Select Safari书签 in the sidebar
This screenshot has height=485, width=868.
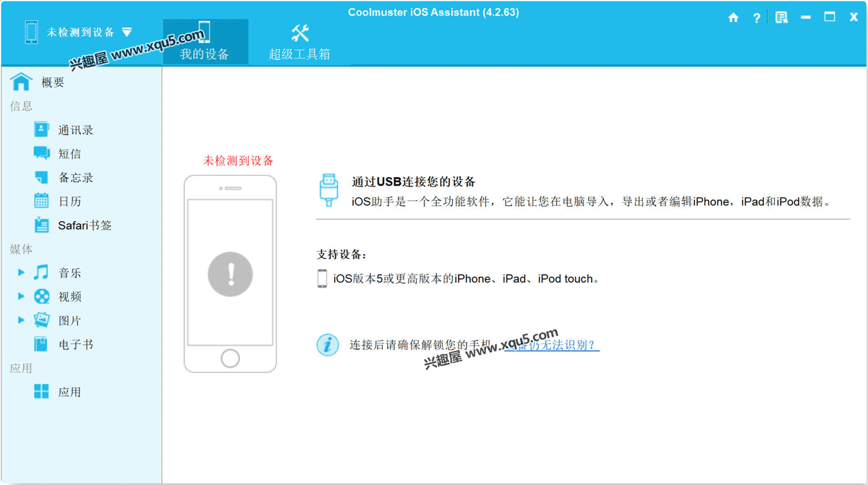(85, 226)
